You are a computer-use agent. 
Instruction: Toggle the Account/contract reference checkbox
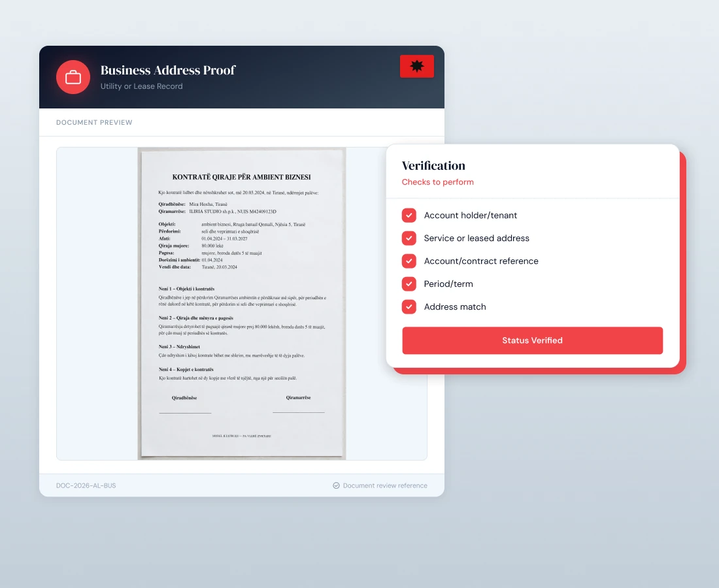coord(409,261)
